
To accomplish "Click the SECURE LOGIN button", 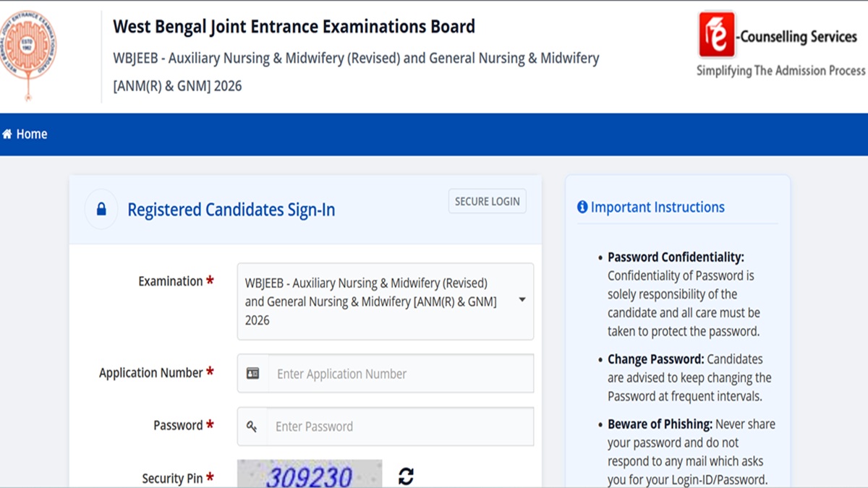I will point(487,202).
